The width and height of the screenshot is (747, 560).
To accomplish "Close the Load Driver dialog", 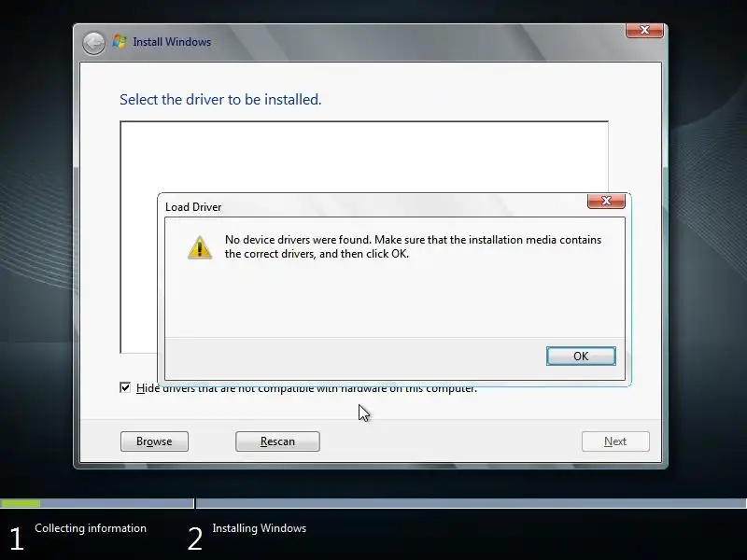I will (x=606, y=201).
